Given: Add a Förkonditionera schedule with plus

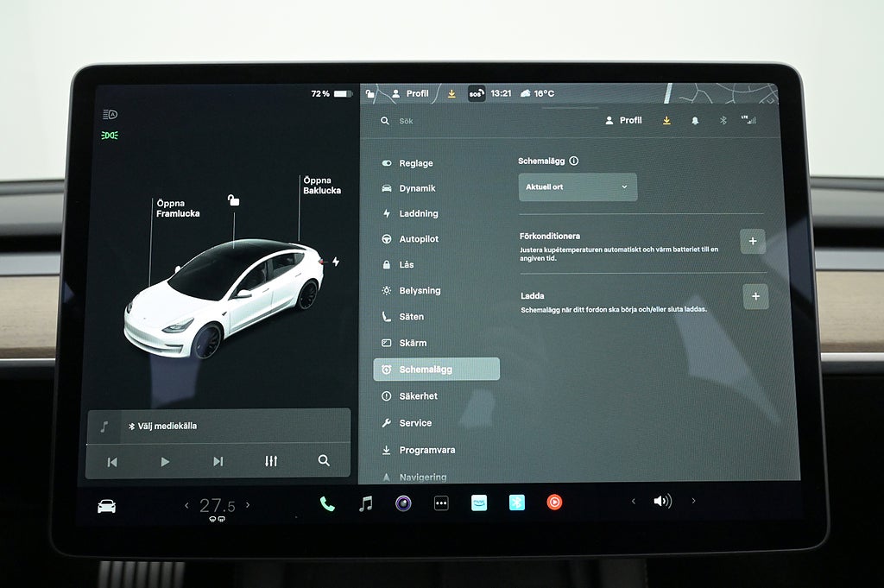Looking at the screenshot, I should pos(752,242).
